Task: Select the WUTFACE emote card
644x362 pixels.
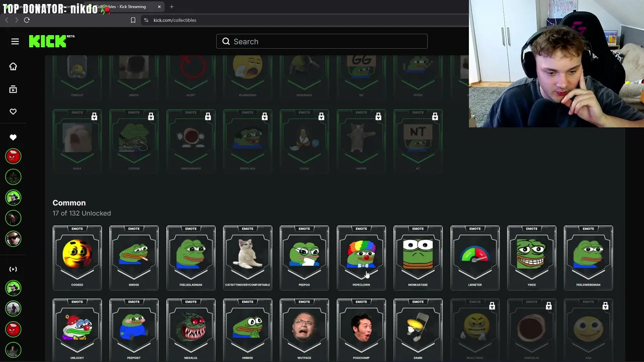Action: pos(304,330)
